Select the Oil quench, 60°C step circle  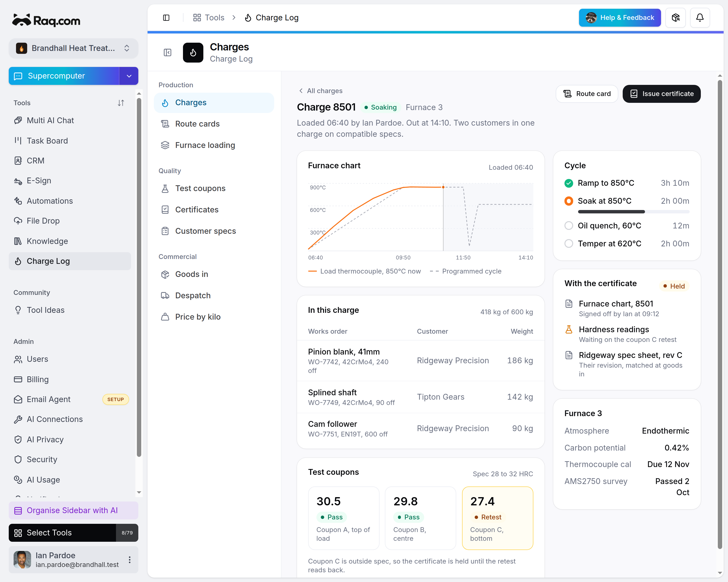click(x=569, y=226)
